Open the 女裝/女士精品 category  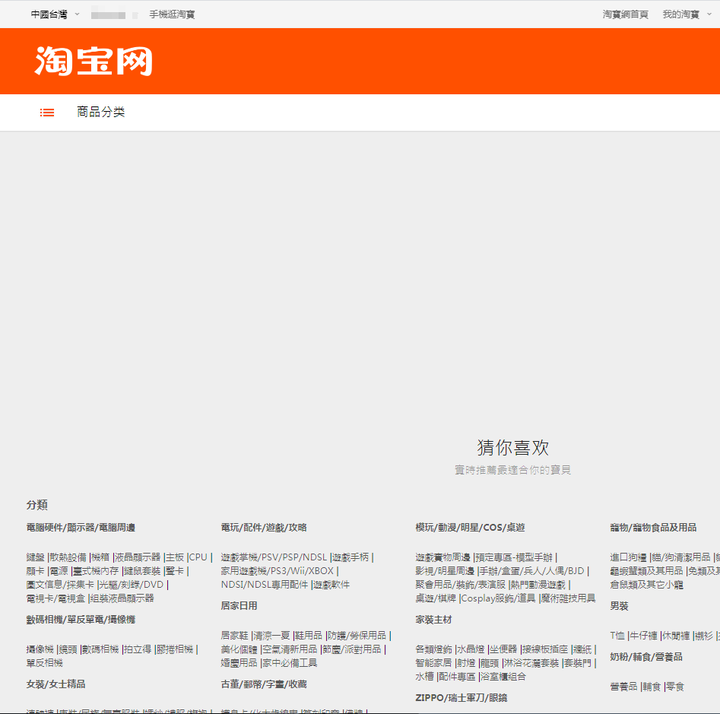56,684
